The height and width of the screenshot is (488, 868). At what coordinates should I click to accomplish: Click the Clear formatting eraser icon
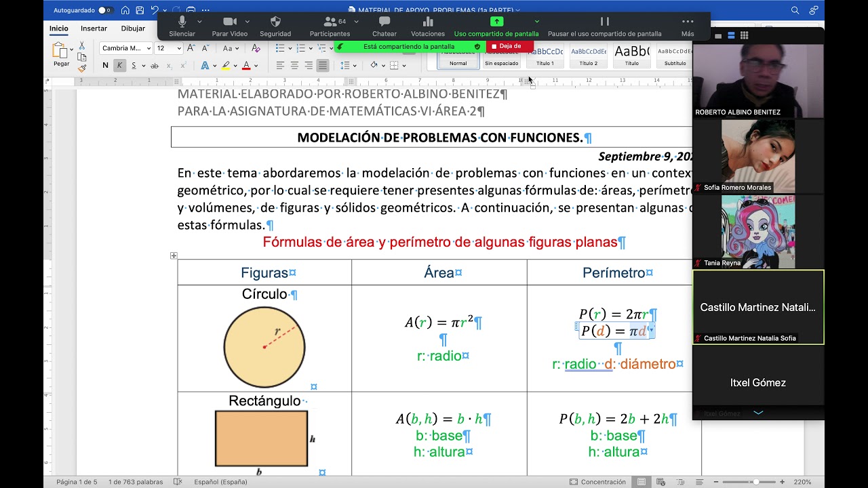click(x=256, y=48)
